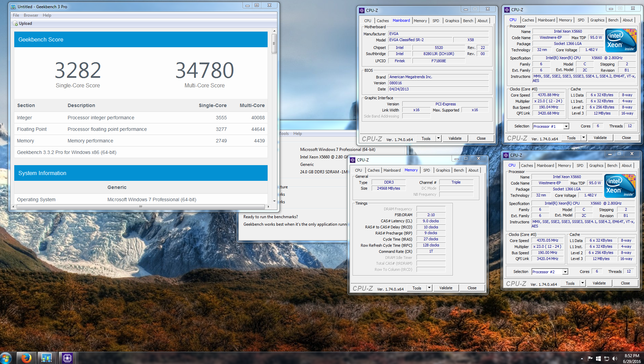Open Action Center flag tray icon
Screen dimensions: 644x364
click(x=590, y=359)
